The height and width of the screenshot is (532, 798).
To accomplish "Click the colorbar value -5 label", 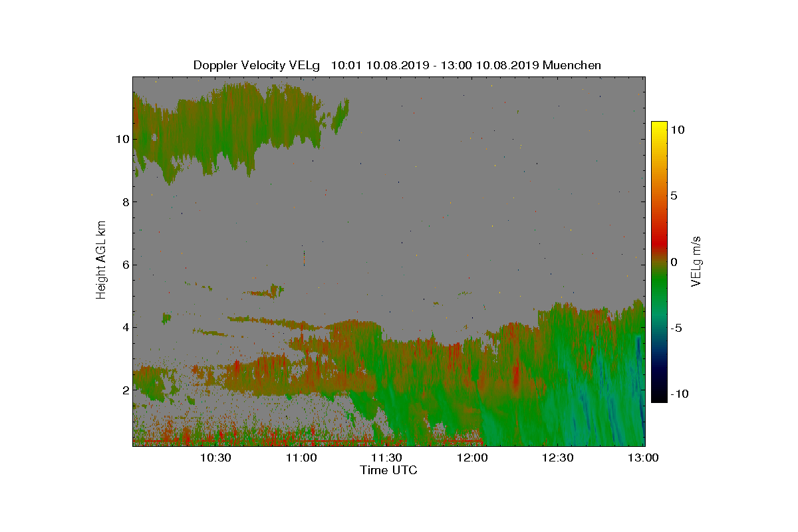I will pyautogui.click(x=676, y=328).
